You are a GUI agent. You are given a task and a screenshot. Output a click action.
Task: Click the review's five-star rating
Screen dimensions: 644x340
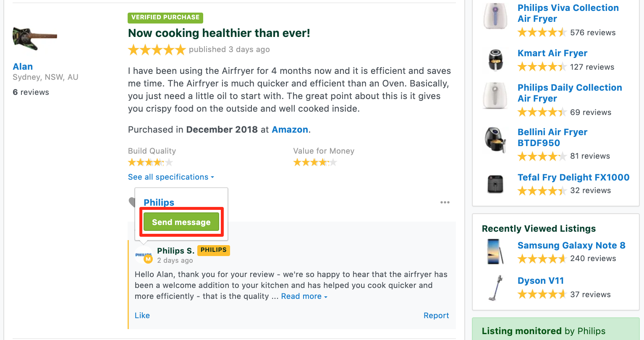coord(157,50)
